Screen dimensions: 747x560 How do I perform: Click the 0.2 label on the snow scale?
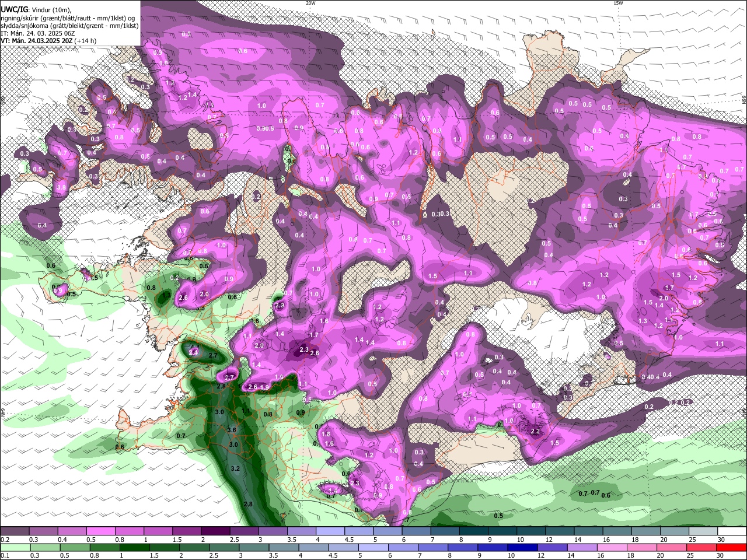[x=5, y=540]
